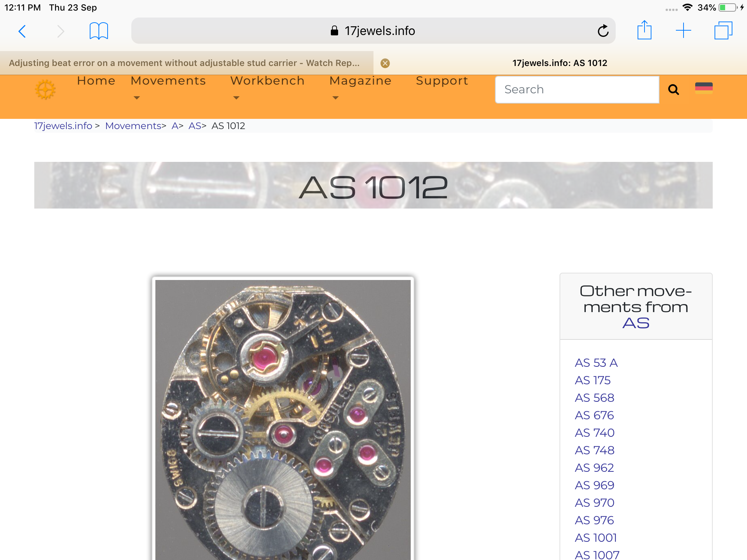Show all tabs overview icon
This screenshot has width=747, height=560.
pyautogui.click(x=723, y=31)
